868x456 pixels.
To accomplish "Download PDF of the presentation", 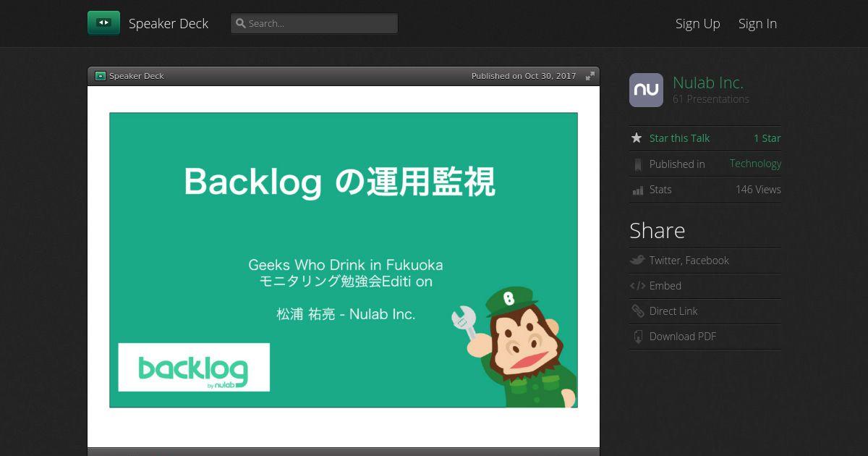I will [x=683, y=337].
